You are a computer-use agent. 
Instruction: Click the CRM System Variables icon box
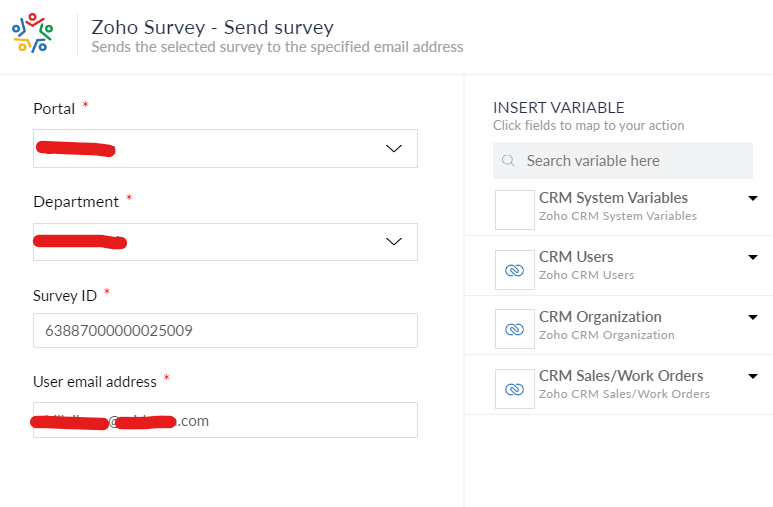[x=515, y=210]
